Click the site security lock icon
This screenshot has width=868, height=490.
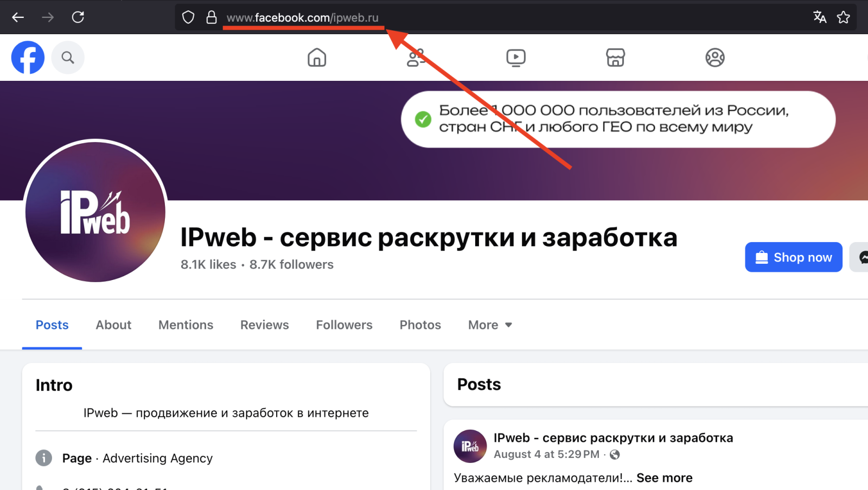pyautogui.click(x=212, y=17)
